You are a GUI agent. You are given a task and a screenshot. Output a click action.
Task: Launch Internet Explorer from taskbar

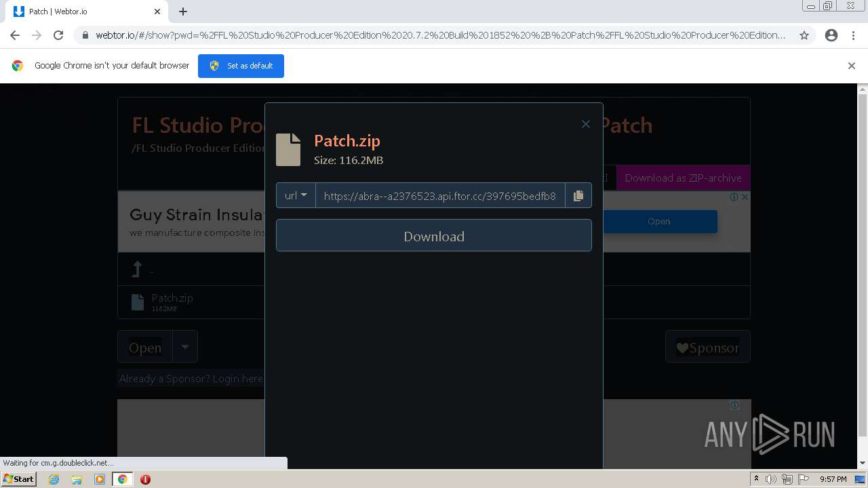click(54, 479)
